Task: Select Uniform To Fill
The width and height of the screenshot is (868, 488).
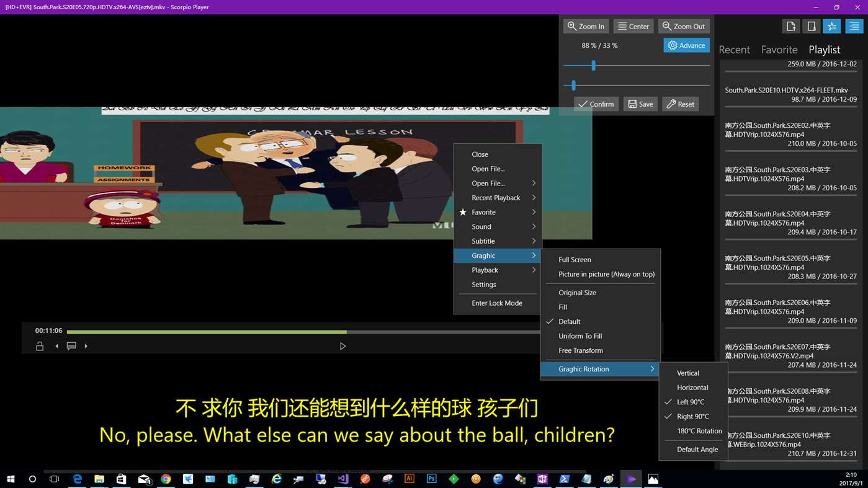Action: point(601,336)
